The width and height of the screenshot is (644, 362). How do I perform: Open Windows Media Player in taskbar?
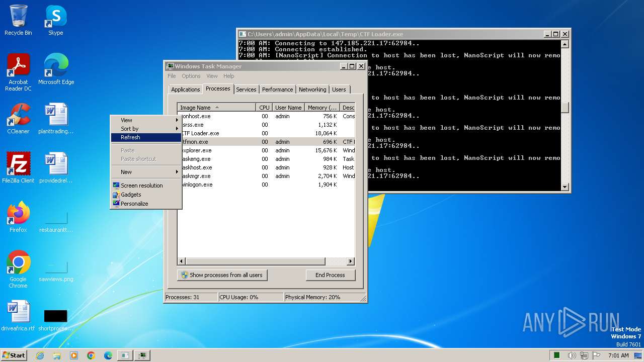(x=74, y=355)
